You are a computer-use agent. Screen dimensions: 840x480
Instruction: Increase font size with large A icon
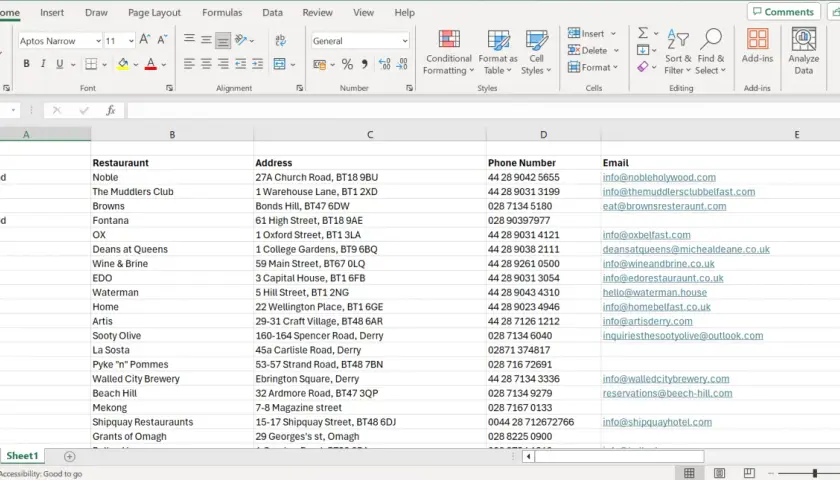click(145, 40)
